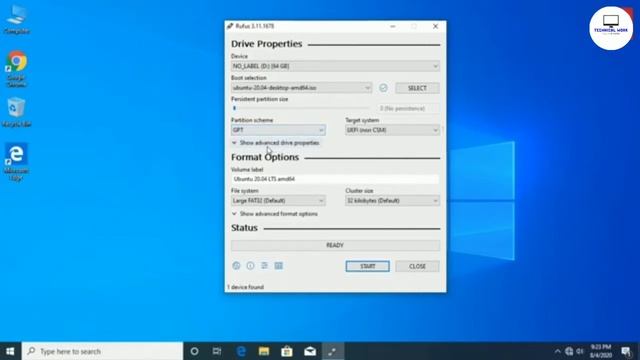Open the notification center icon
The width and height of the screenshot is (640, 360).
click(x=626, y=351)
